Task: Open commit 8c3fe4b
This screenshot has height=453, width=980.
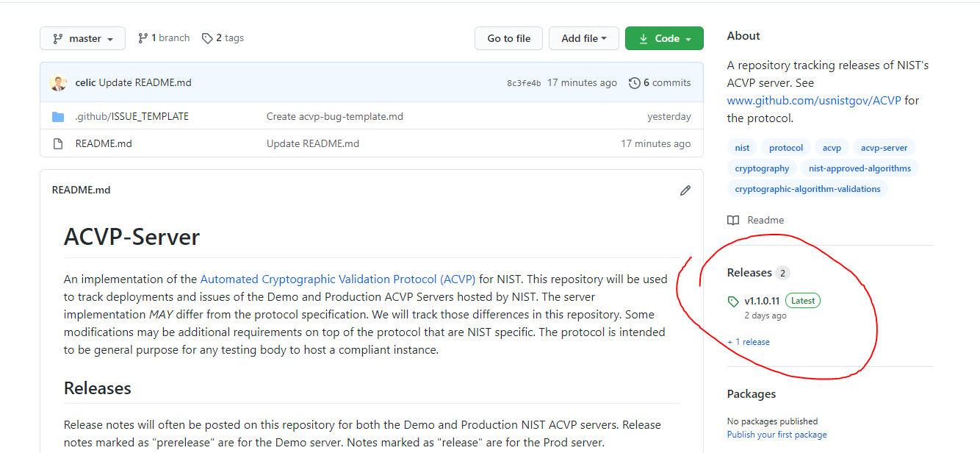Action: pos(522,82)
